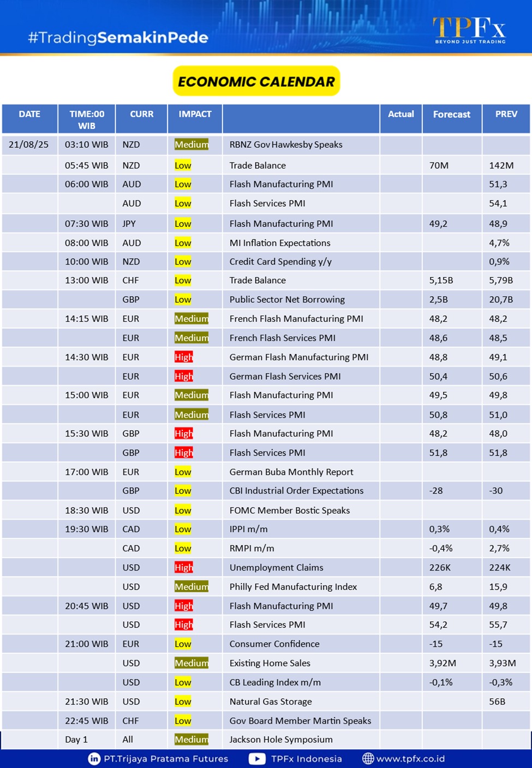Click the High badge for German Flash Manufacturing PMI
This screenshot has width=532, height=768.
pyautogui.click(x=184, y=357)
